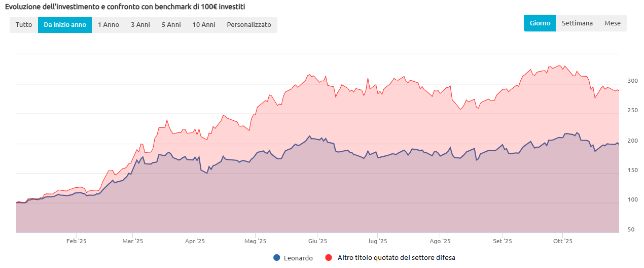Viewport: 644px width, 268px height.
Task: Click the 300 value on the y-axis
Action: pos(632,81)
